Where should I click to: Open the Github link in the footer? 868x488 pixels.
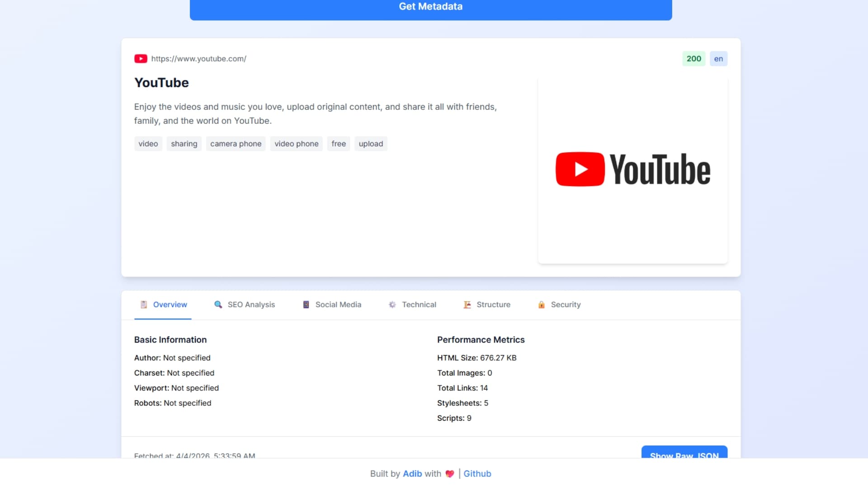click(x=477, y=474)
